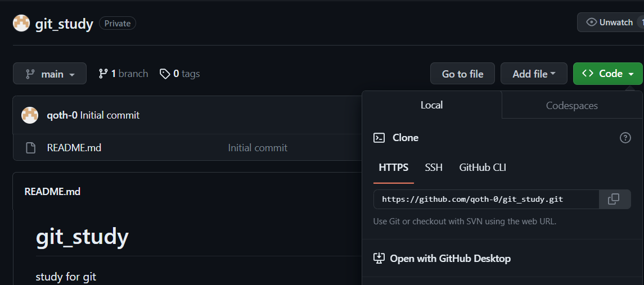Open the main branch selector dropdown
The image size is (644, 285).
[49, 74]
